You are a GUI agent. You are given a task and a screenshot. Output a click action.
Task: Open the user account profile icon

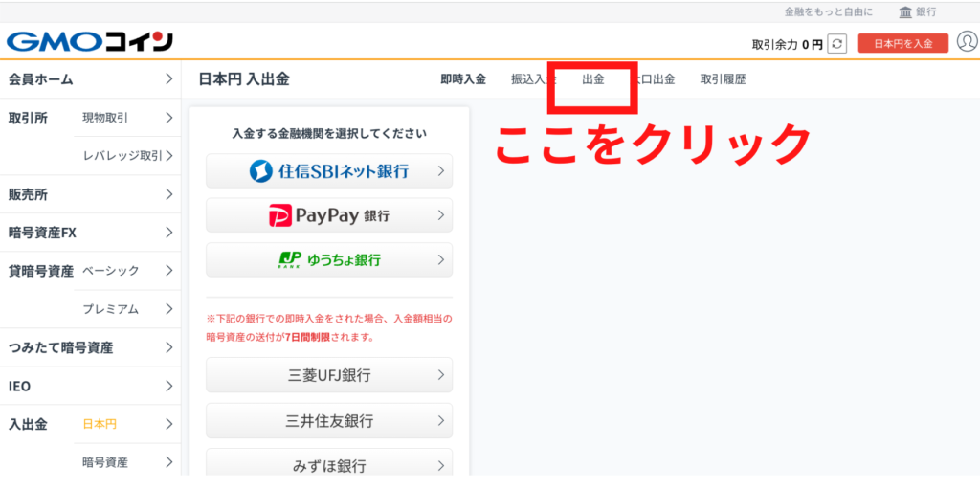[x=967, y=42]
